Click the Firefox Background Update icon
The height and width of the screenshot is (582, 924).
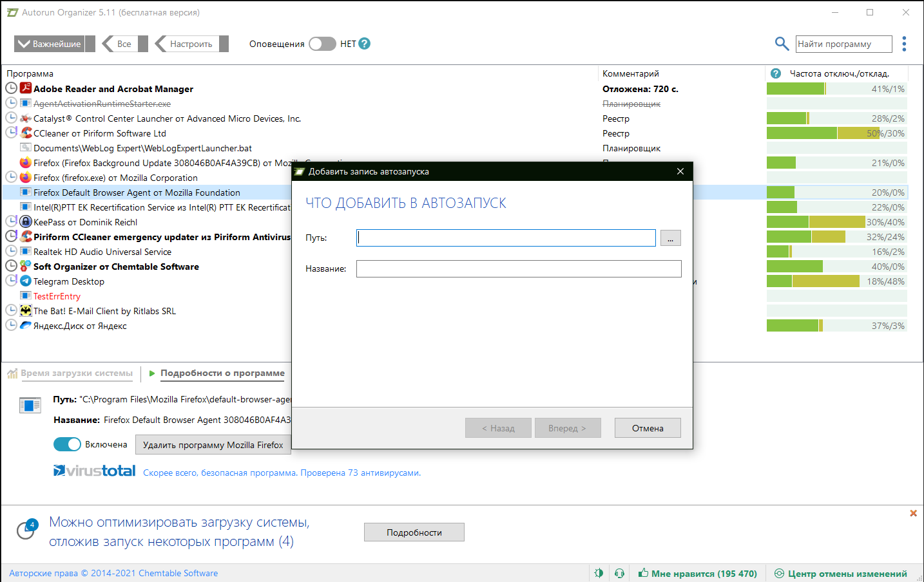(x=26, y=162)
